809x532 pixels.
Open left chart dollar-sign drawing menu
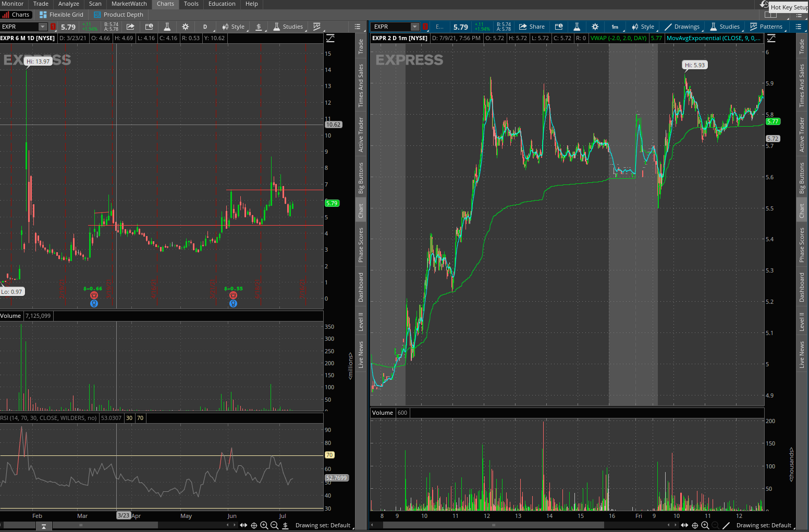259,27
